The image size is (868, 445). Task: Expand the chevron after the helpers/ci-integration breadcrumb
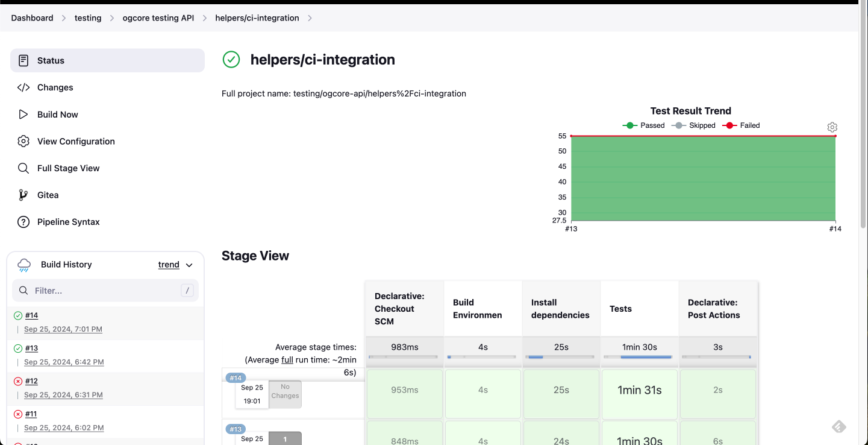(310, 18)
